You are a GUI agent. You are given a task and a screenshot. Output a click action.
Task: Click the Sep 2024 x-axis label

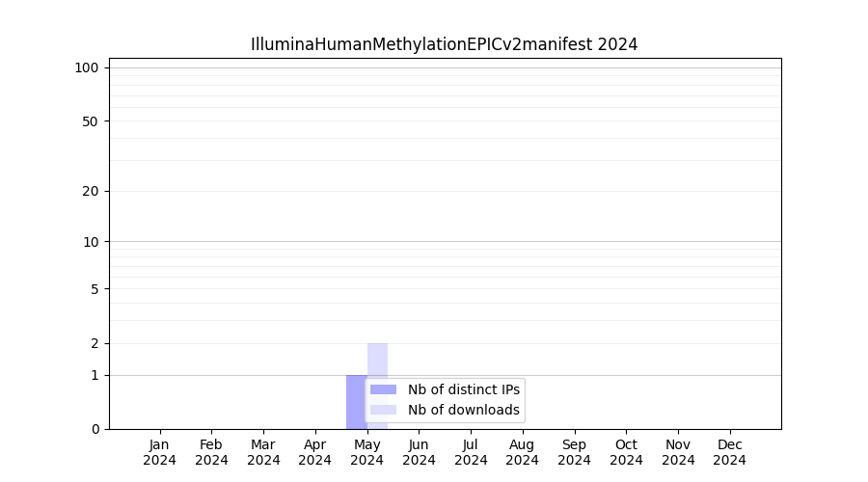coord(574,452)
